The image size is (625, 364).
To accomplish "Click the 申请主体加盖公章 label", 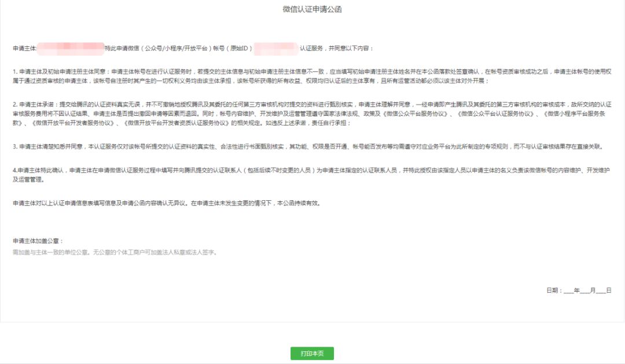I will (x=38, y=241).
